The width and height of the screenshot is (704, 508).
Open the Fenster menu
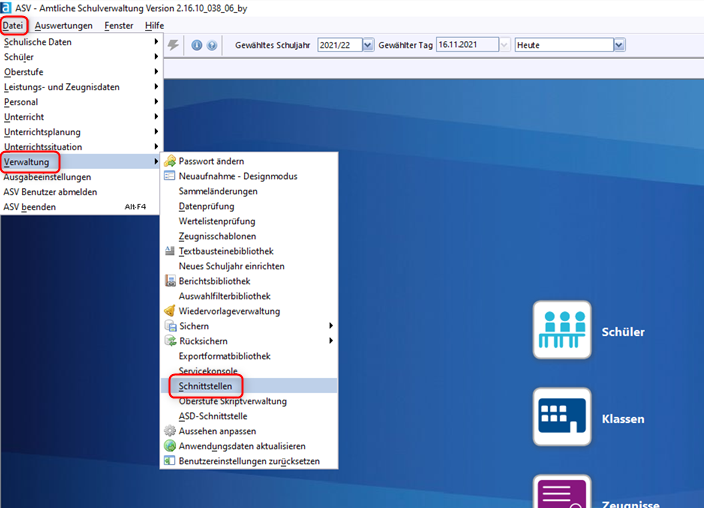(x=119, y=26)
